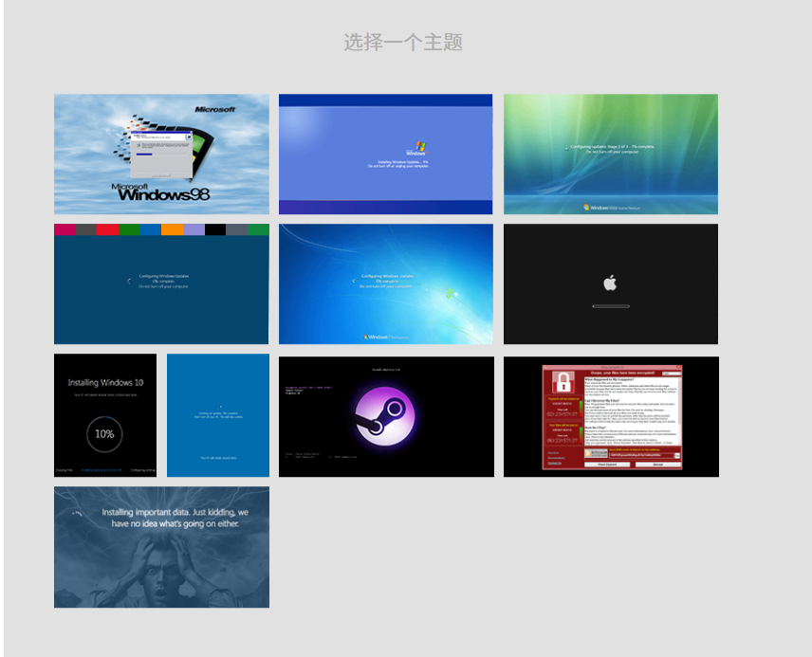Pick the Installing Windows 10 black theme

tap(105, 415)
